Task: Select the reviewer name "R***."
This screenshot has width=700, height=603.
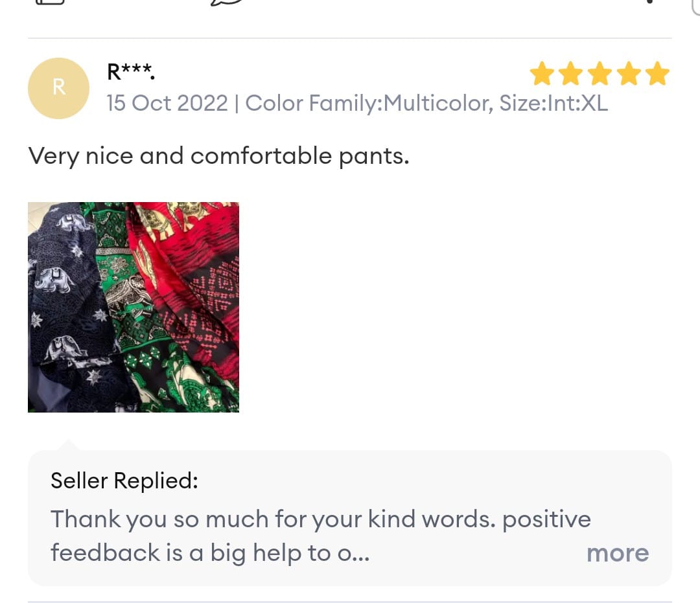Action: (131, 72)
